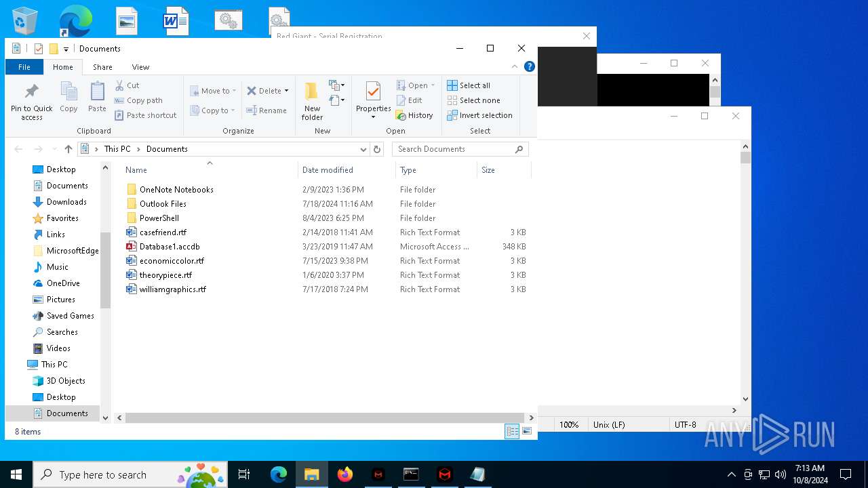This screenshot has width=868, height=488.
Task: Open the Windows Start menu
Action: [16, 474]
